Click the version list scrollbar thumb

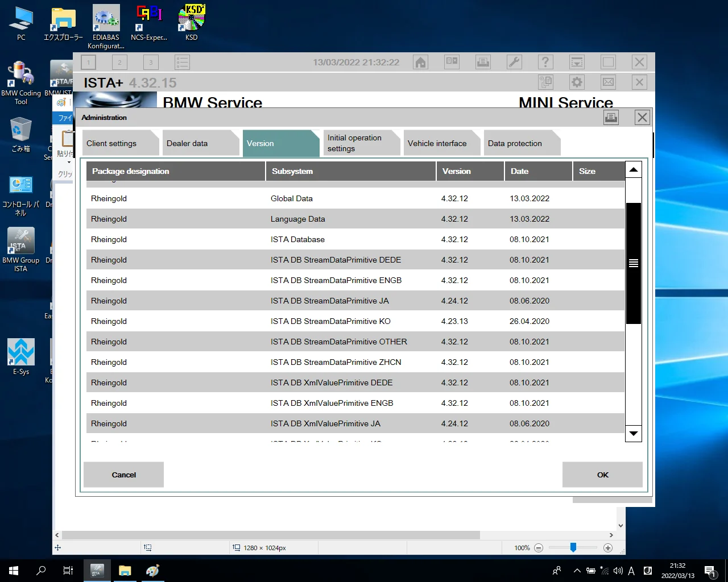tap(633, 263)
